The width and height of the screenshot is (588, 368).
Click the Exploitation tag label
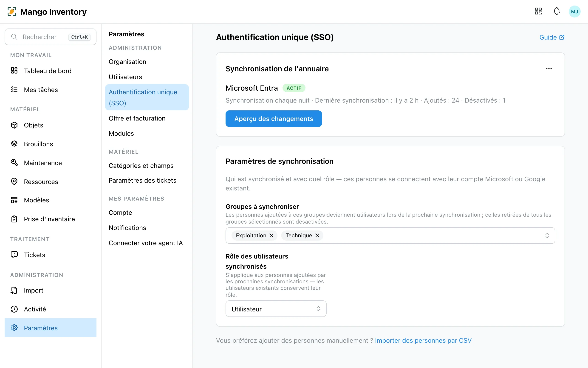click(251, 235)
